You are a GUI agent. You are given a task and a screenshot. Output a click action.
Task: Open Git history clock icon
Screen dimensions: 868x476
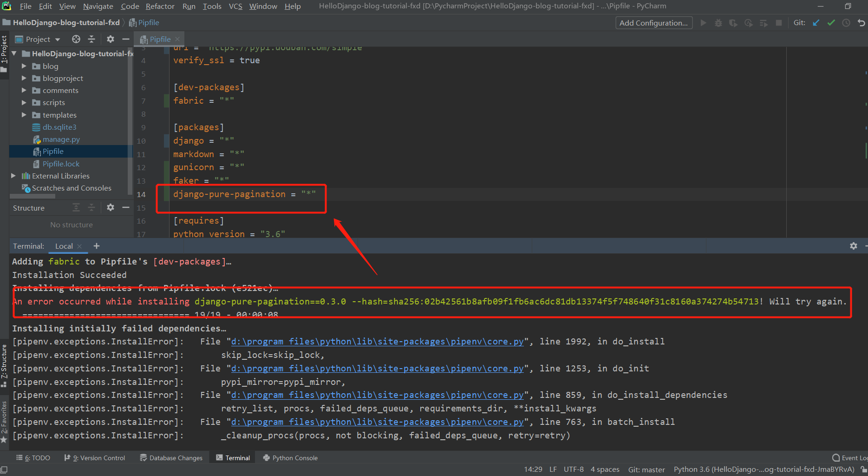pyautogui.click(x=846, y=23)
